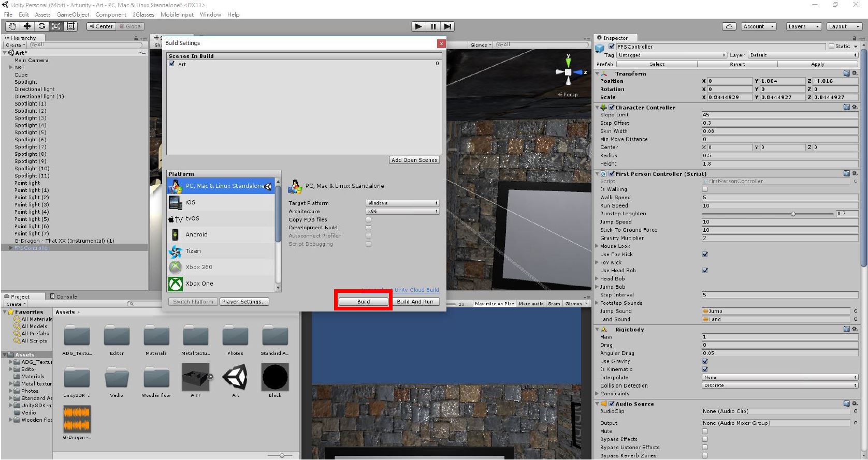Enable Audio Source Mute checkbox
Viewport: 868px width, 460px height.
(x=705, y=431)
